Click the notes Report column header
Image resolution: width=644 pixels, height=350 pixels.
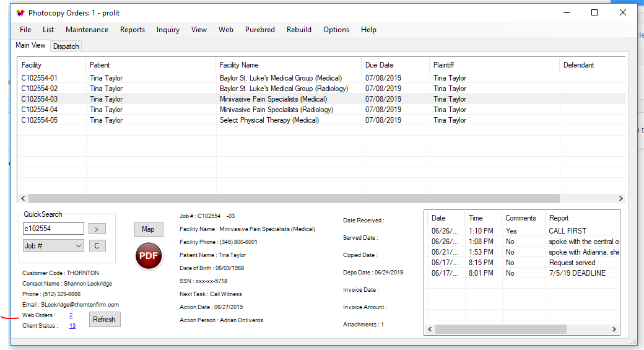pyautogui.click(x=583, y=218)
